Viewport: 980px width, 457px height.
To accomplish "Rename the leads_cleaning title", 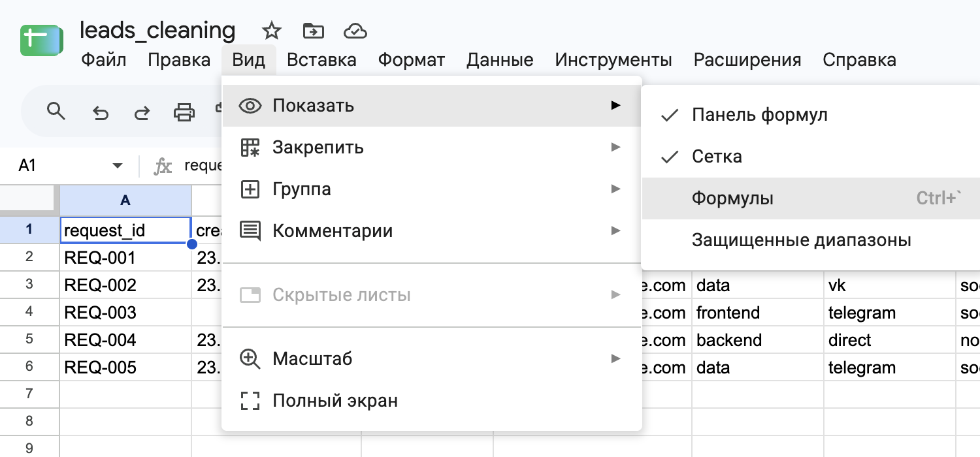I will pos(157,31).
